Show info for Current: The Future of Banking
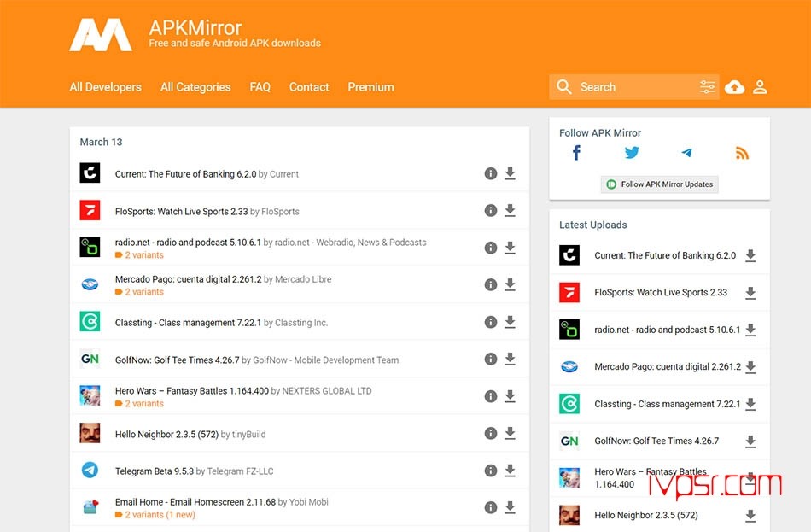Screen dimensions: 811x532 (x=491, y=174)
